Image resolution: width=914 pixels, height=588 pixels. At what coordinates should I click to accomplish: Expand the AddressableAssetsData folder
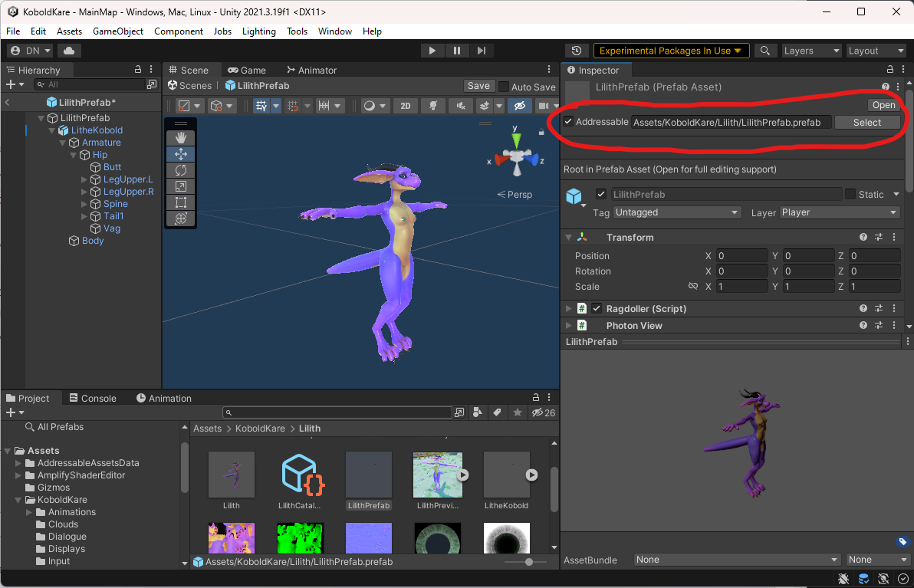18,463
